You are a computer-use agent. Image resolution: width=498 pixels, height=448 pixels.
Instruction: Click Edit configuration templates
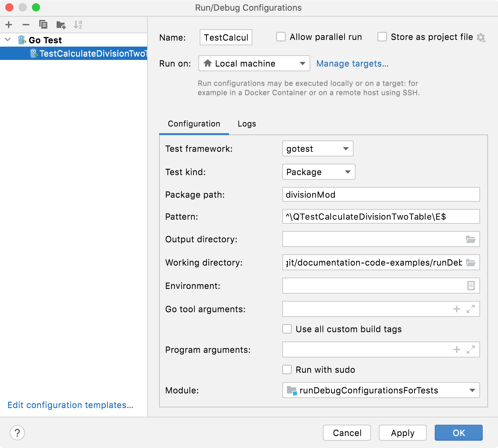tap(70, 405)
